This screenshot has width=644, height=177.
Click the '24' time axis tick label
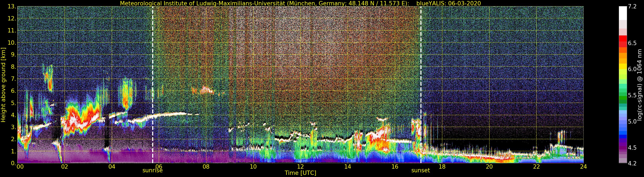click(583, 167)
